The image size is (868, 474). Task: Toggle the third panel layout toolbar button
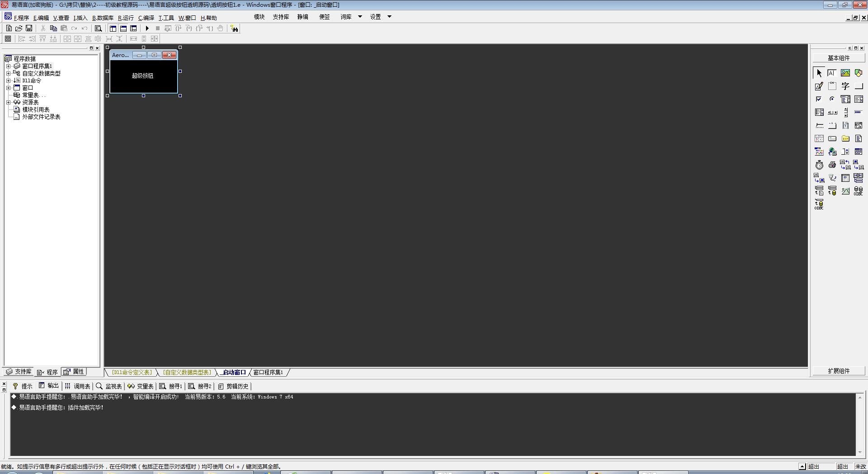click(133, 28)
